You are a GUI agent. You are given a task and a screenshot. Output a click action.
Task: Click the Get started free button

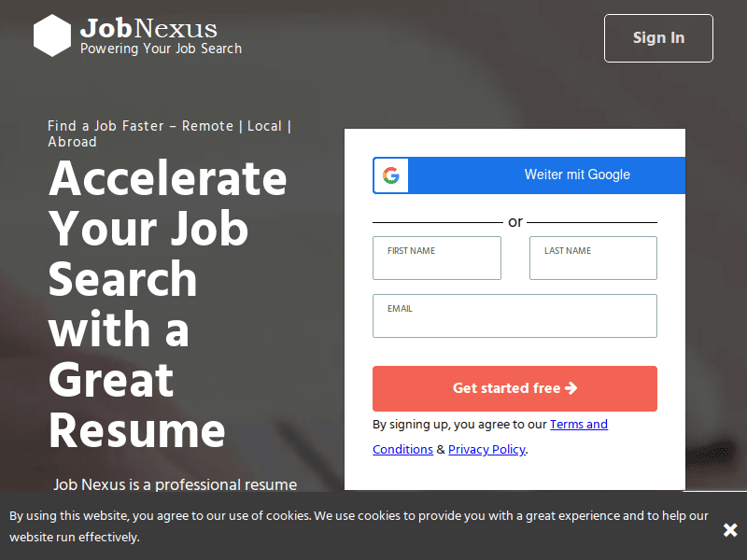click(x=514, y=388)
